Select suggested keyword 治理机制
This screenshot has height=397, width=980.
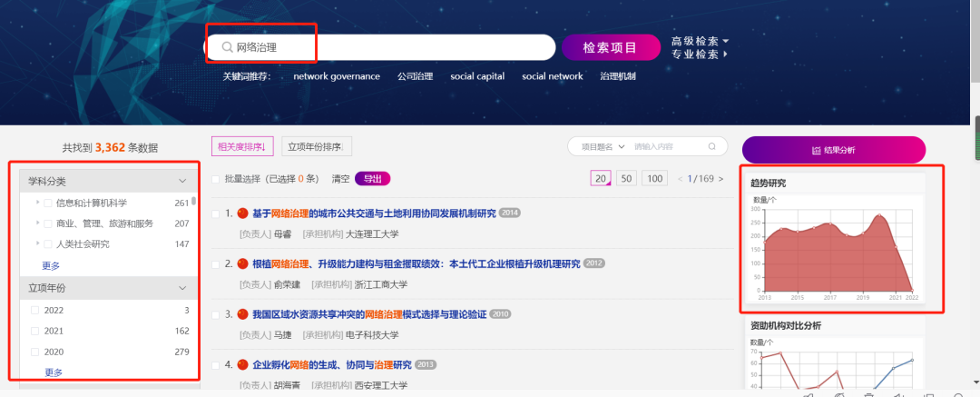point(618,76)
